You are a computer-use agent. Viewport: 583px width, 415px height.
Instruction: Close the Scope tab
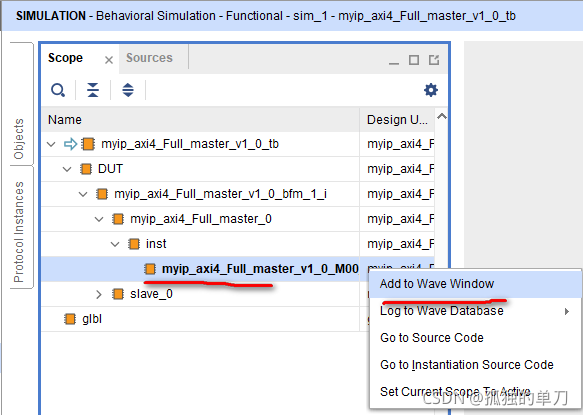[109, 60]
